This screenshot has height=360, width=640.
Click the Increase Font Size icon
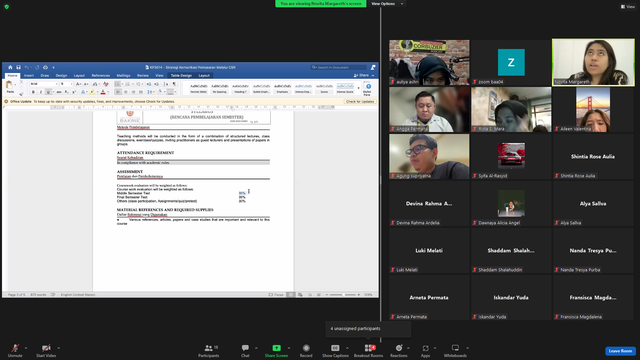point(78,84)
